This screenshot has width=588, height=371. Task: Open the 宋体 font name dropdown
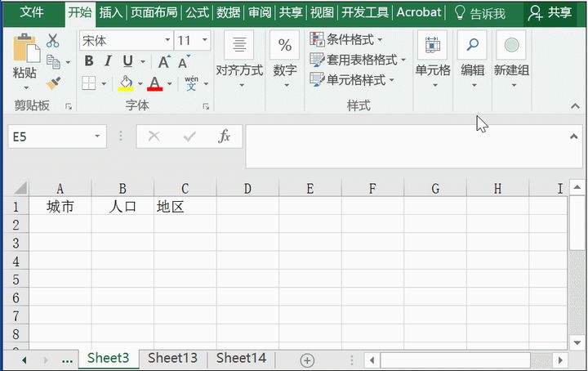pos(167,40)
